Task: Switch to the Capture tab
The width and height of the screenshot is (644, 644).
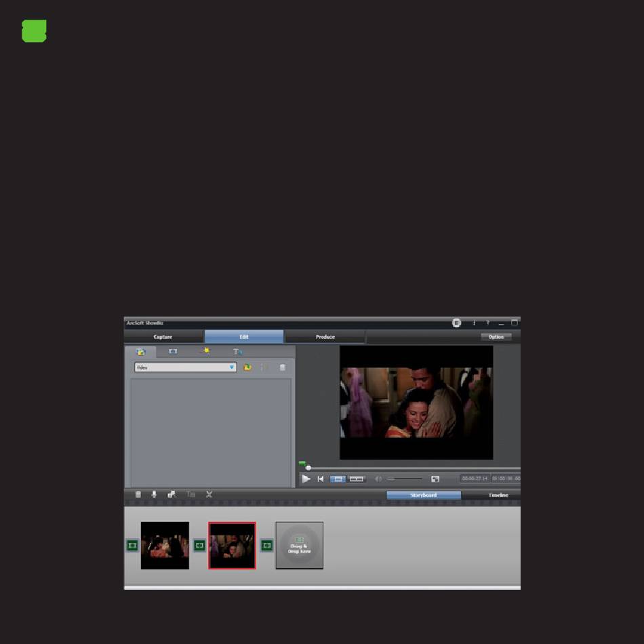Action: click(x=163, y=337)
